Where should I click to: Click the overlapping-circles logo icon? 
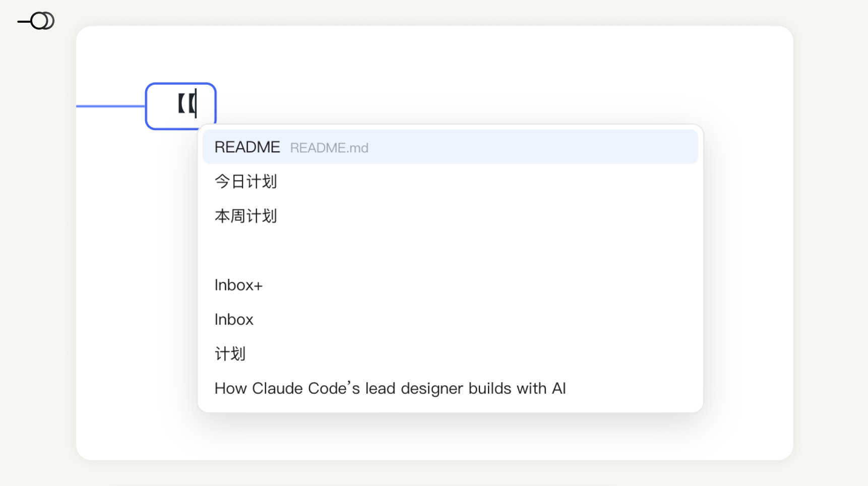tap(42, 21)
